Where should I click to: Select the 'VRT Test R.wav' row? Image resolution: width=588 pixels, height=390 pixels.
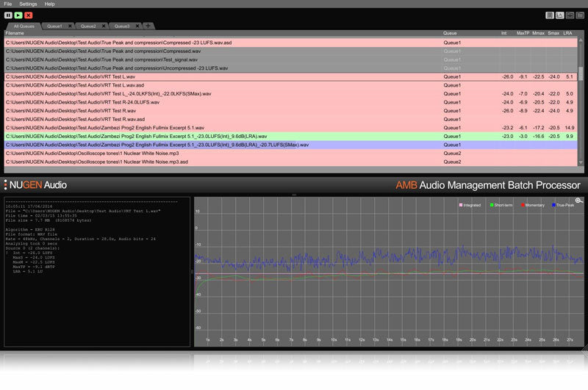[290, 111]
